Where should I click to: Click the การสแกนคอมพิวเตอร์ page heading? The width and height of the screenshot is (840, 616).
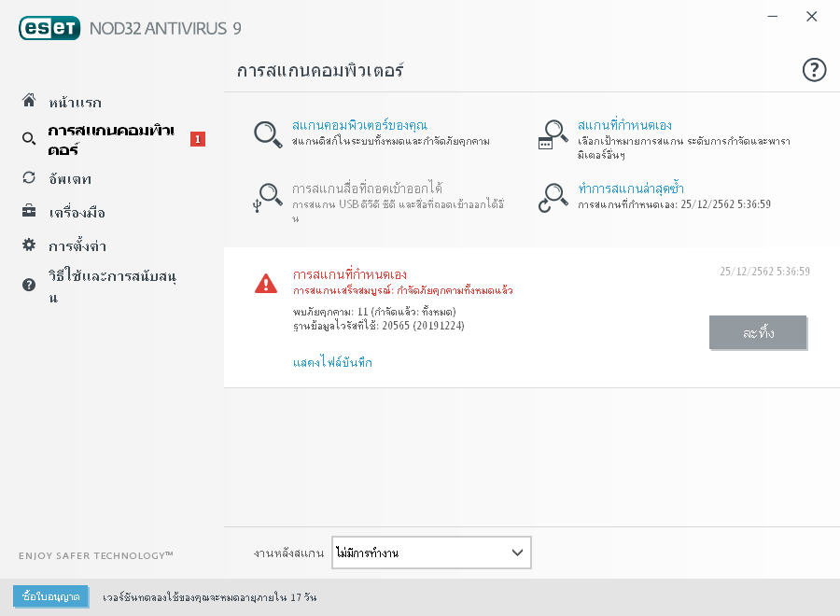[320, 70]
